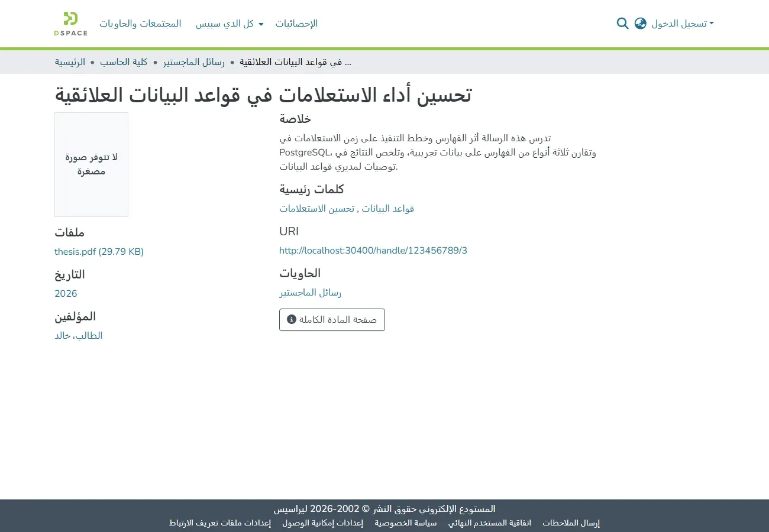Image resolution: width=769 pixels, height=532 pixels.
Task: Click the truncated current-item breadcrumb
Action: tap(296, 62)
